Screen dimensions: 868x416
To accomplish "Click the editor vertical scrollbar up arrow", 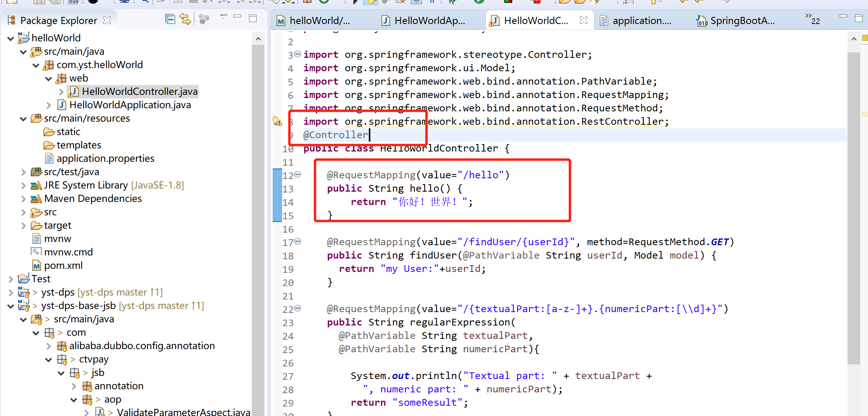I will click(x=853, y=39).
